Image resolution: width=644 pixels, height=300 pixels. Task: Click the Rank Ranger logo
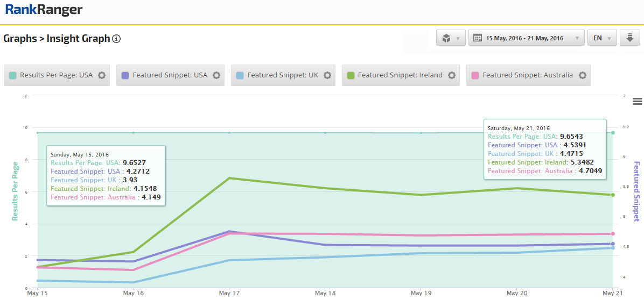point(44,10)
